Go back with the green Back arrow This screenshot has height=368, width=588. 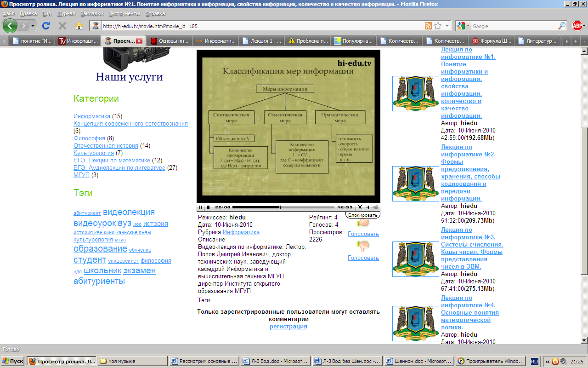click(10, 26)
